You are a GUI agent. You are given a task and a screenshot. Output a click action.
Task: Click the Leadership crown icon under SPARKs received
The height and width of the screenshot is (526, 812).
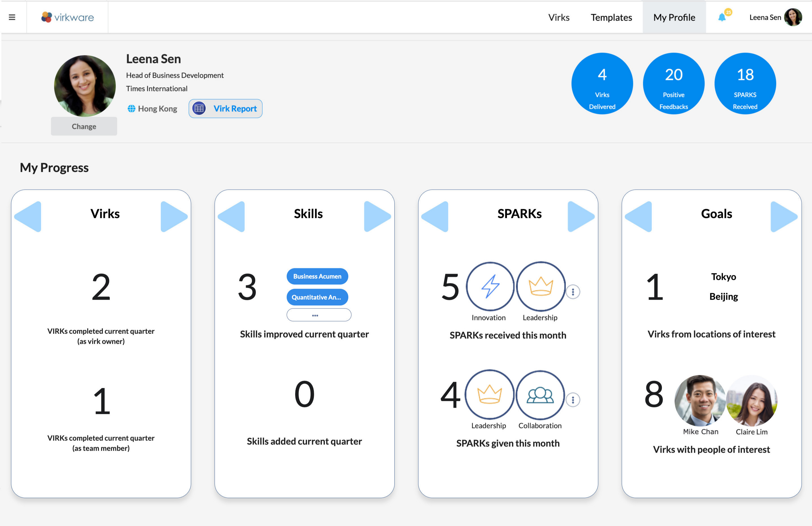click(540, 287)
